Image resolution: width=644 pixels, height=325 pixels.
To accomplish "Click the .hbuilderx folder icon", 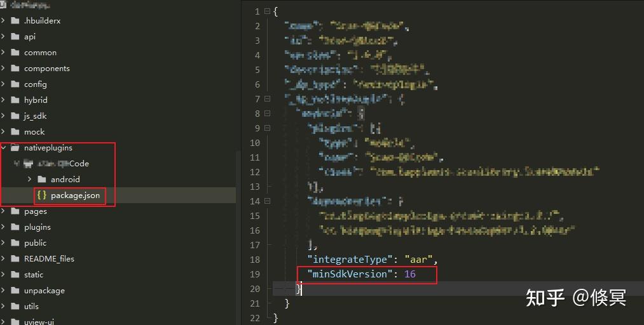I will point(15,20).
